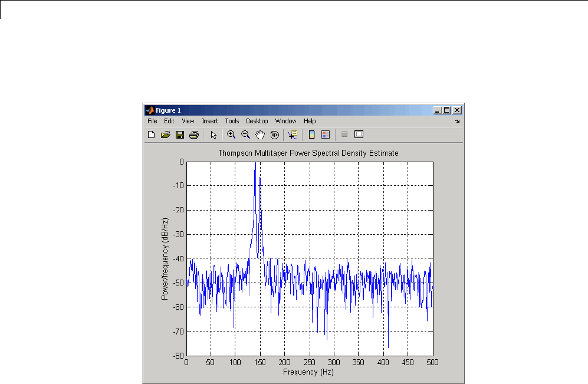This screenshot has width=588, height=384.
Task: Activate the Pan hand tool
Action: (260, 134)
